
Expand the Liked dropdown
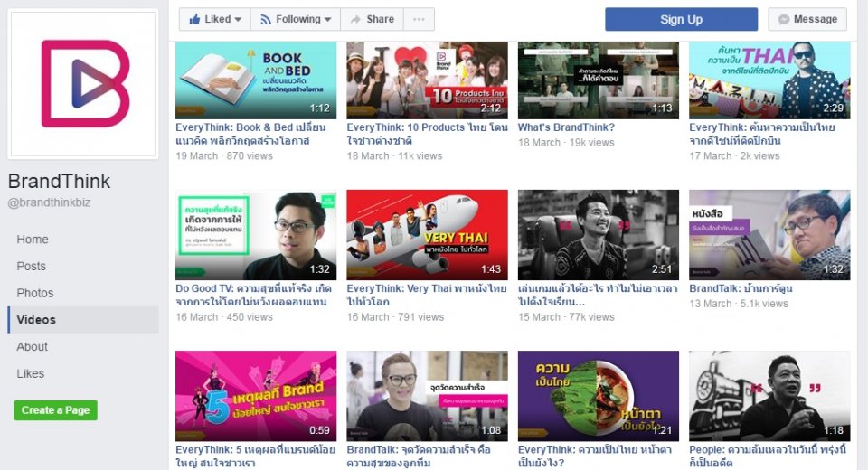coord(215,19)
